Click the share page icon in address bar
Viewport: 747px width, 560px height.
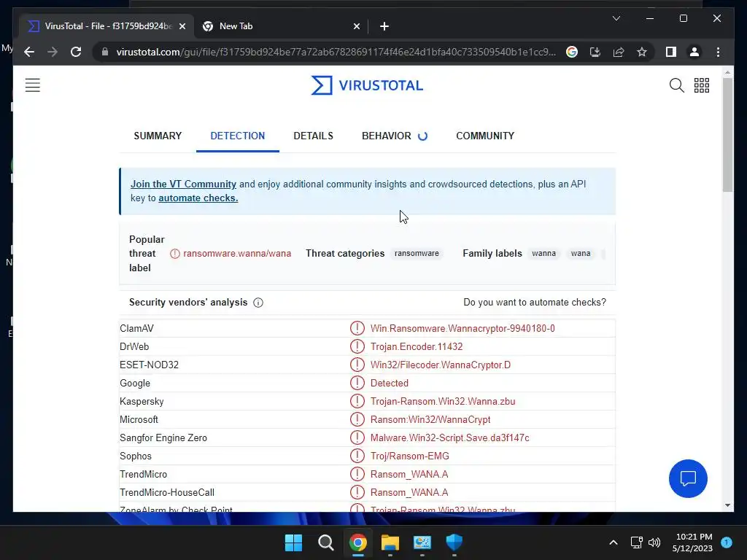tap(619, 52)
